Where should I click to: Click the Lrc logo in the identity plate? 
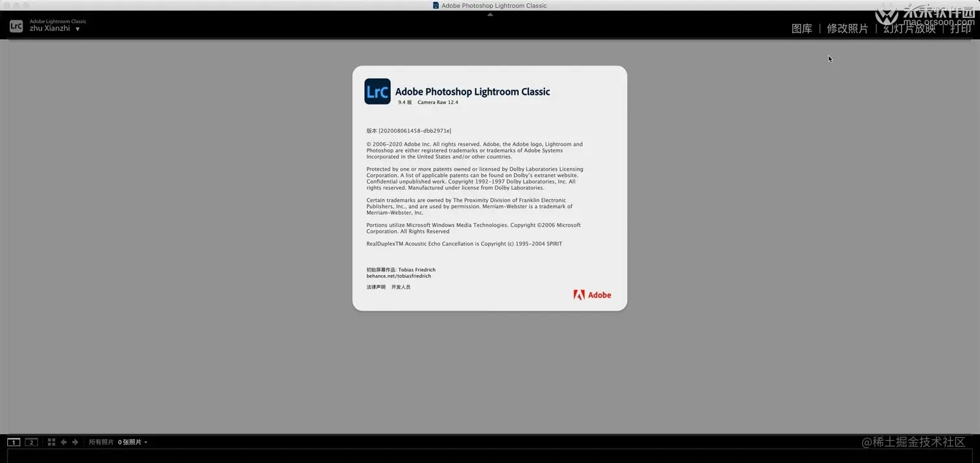16,26
